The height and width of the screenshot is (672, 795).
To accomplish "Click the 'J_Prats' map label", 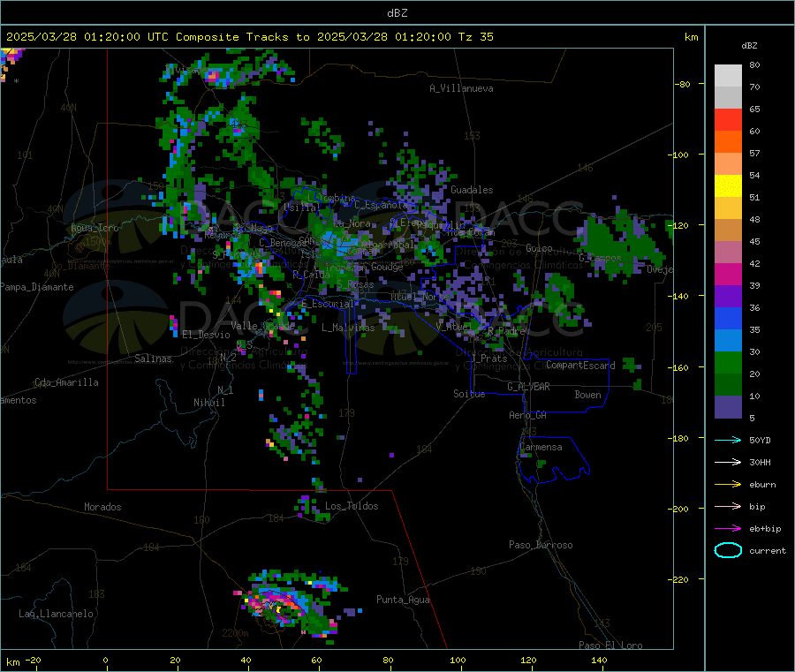I will tap(488, 359).
